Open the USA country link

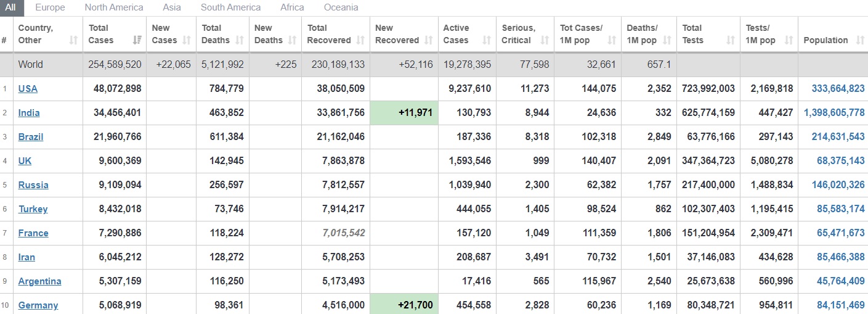pos(28,89)
